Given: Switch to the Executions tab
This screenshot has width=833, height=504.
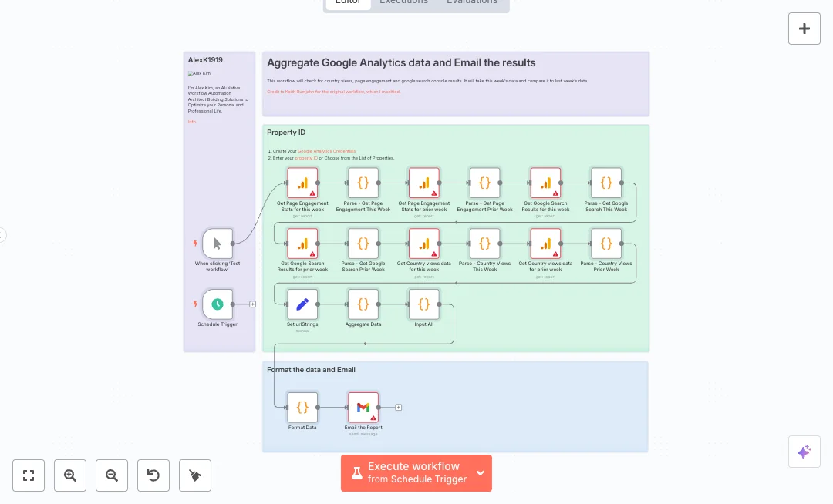Looking at the screenshot, I should point(403,2).
